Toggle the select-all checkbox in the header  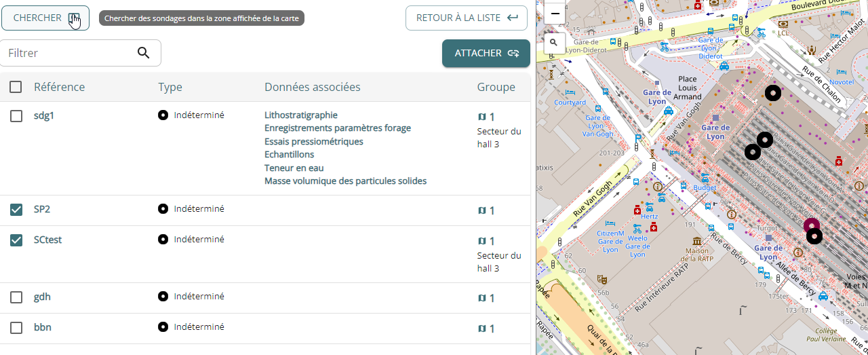pyautogui.click(x=16, y=87)
